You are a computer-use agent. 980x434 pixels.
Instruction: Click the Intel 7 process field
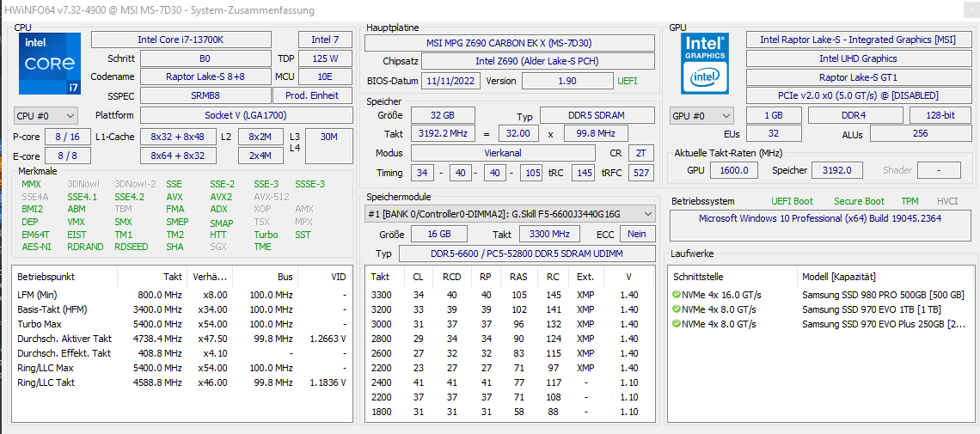point(325,40)
